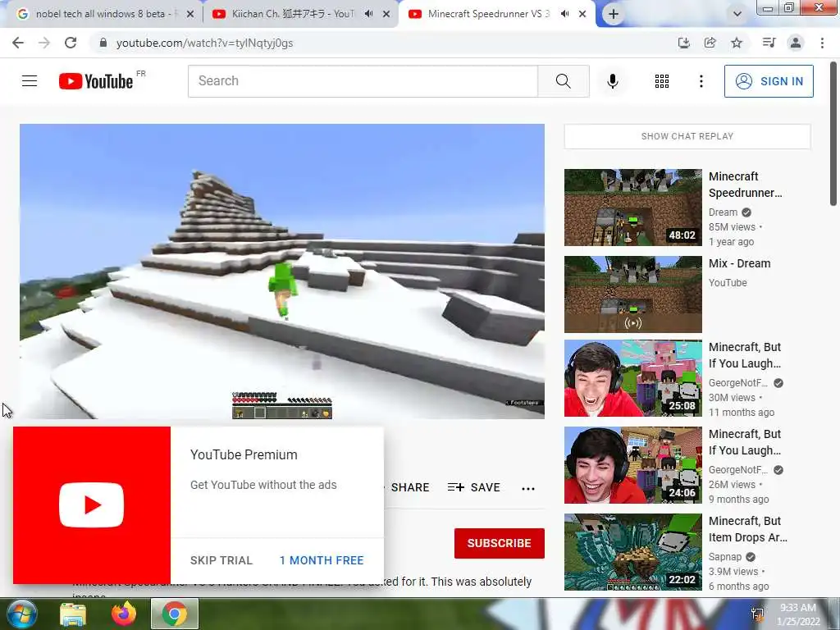Image resolution: width=840 pixels, height=630 pixels.
Task: Open File Explorer from taskbar
Action: coord(73,614)
